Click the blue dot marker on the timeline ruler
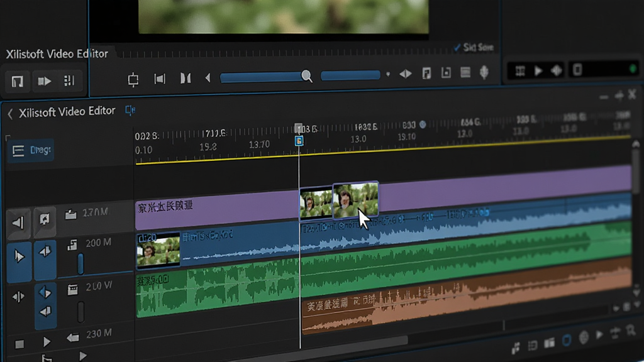 pos(422,124)
